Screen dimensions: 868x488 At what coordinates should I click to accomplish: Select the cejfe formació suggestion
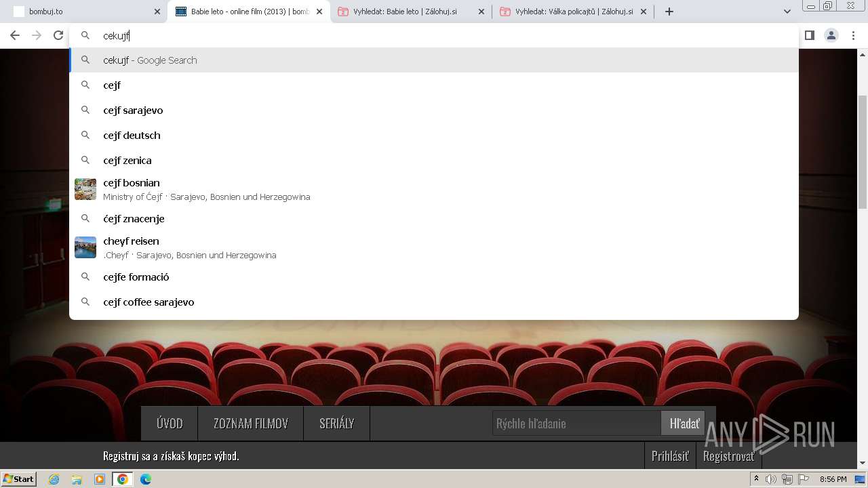click(434, 277)
